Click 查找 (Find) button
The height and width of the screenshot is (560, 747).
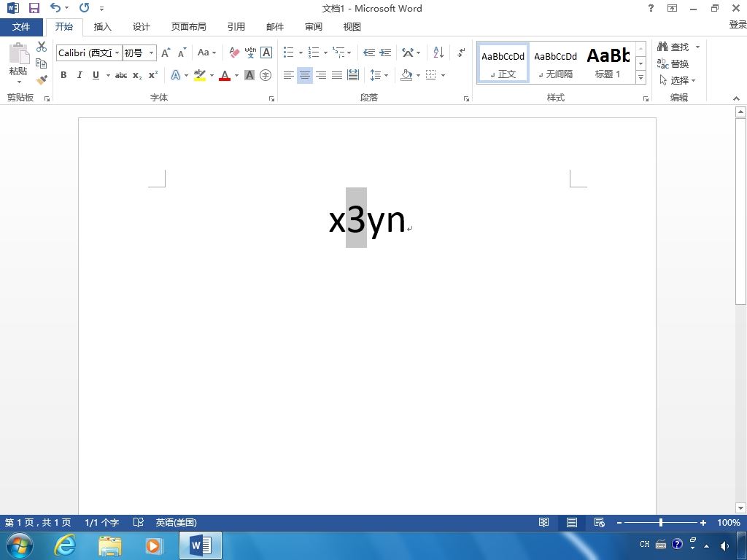coord(673,47)
